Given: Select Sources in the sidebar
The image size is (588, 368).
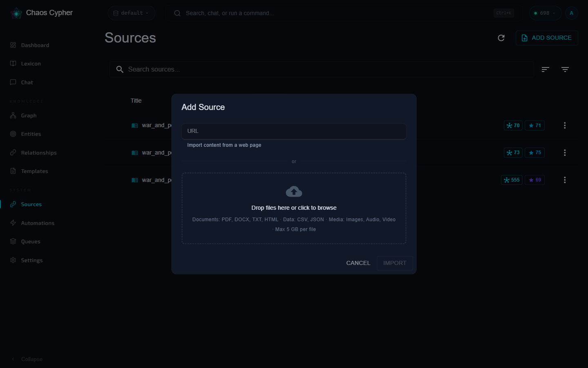Looking at the screenshot, I should click(31, 204).
